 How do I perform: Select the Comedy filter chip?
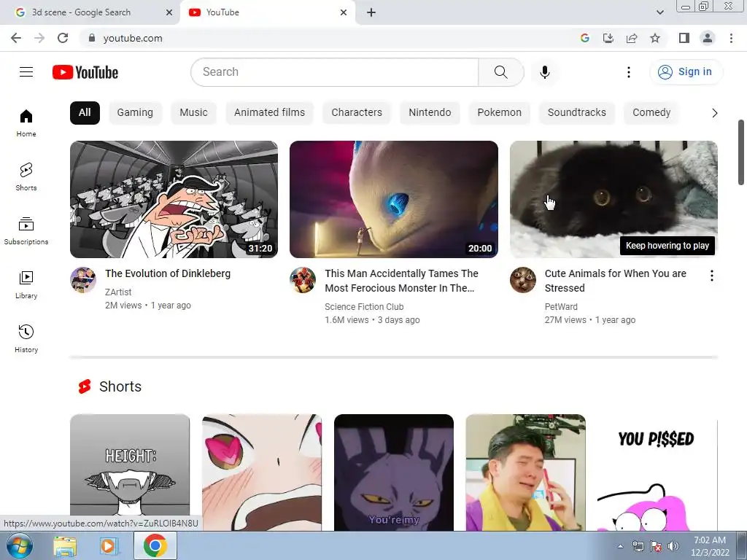click(x=651, y=113)
